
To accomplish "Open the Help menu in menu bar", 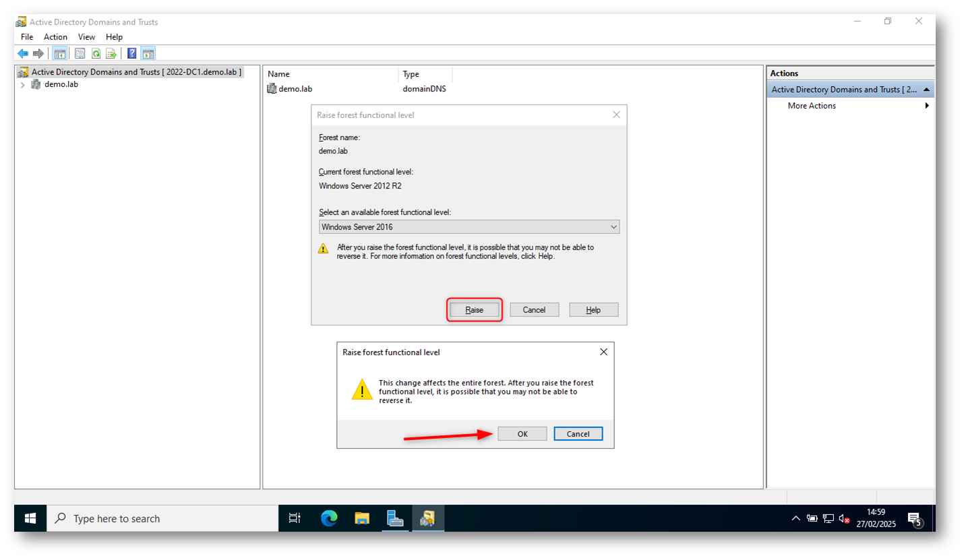I will (x=115, y=37).
